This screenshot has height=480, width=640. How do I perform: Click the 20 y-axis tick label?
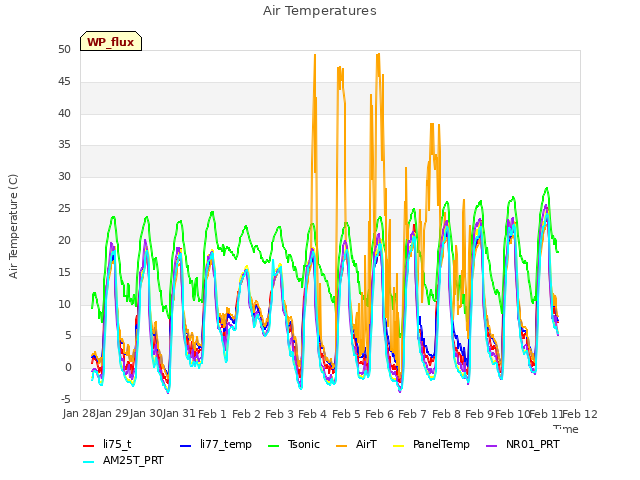(64, 240)
